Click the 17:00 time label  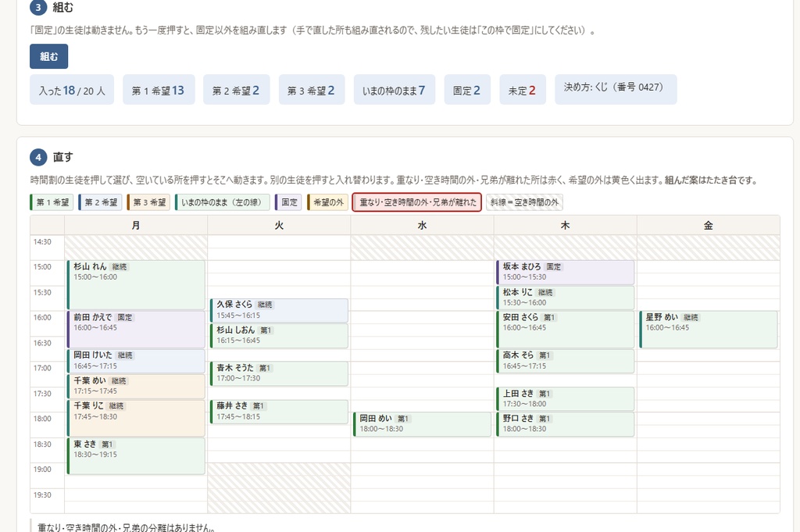pyautogui.click(x=42, y=368)
